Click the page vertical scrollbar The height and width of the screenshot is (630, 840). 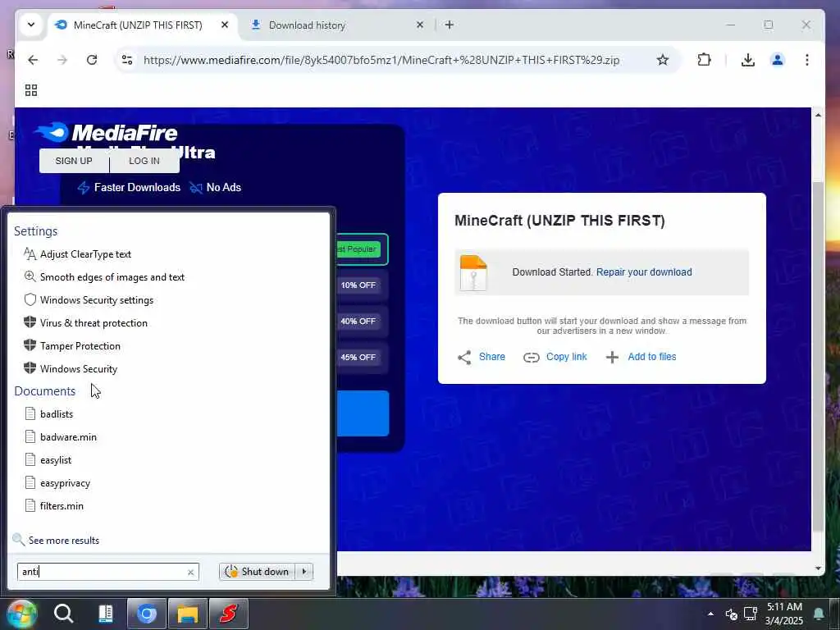pos(818,356)
